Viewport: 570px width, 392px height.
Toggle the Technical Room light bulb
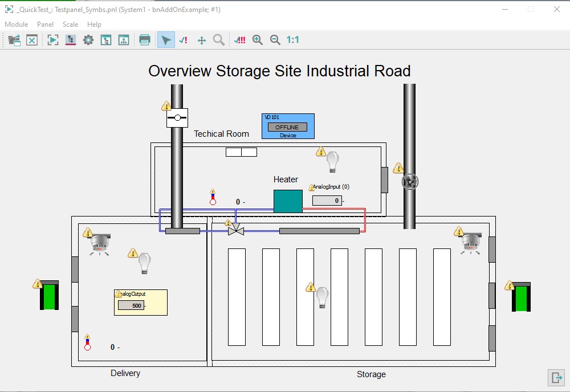[333, 162]
